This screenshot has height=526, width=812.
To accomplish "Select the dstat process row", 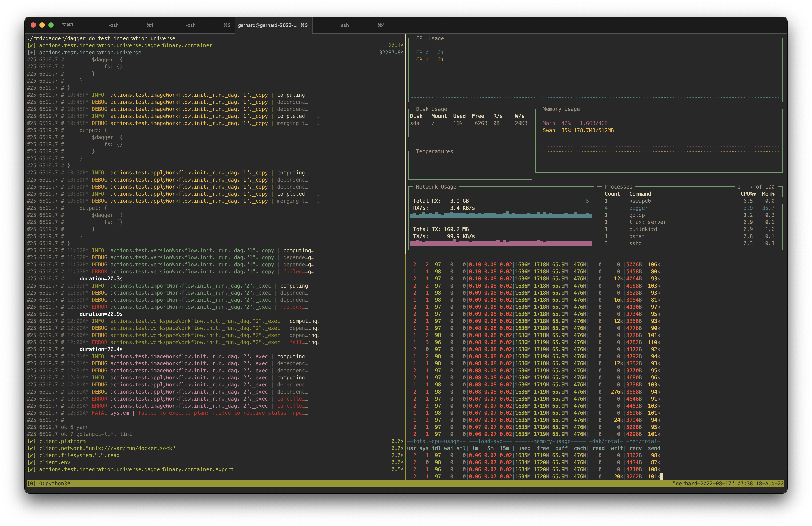I will (689, 237).
